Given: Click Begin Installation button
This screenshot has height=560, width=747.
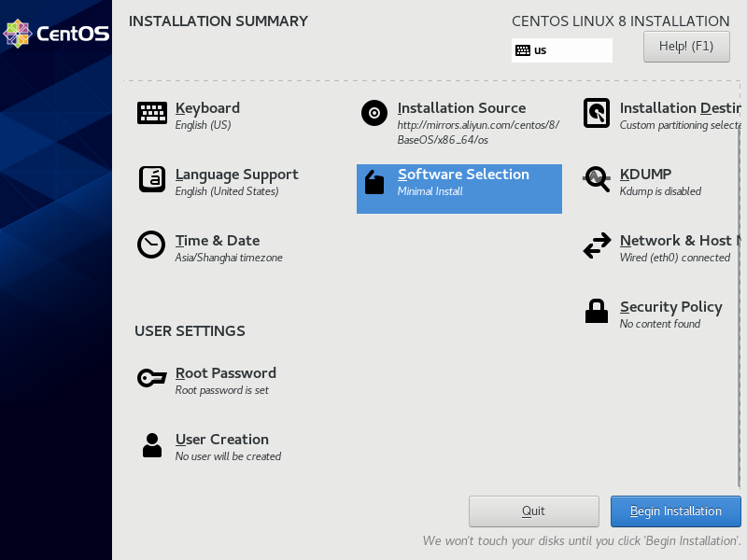Looking at the screenshot, I should [x=675, y=511].
